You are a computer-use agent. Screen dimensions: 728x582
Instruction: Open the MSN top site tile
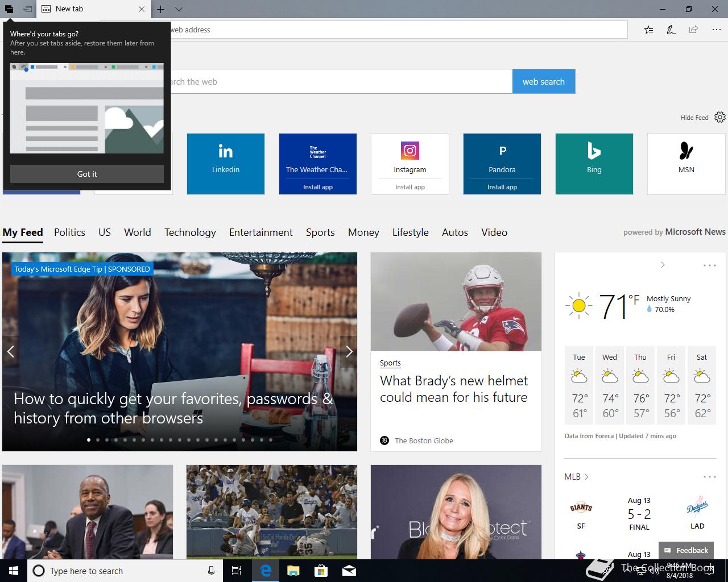(x=686, y=164)
